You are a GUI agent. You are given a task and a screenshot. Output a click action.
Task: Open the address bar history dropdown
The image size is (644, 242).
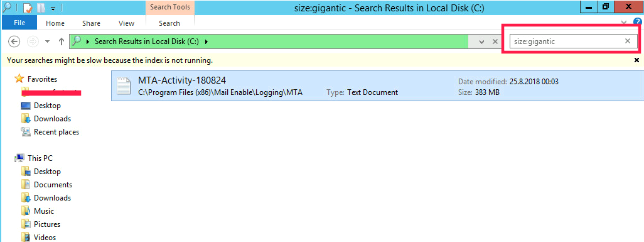(x=482, y=41)
